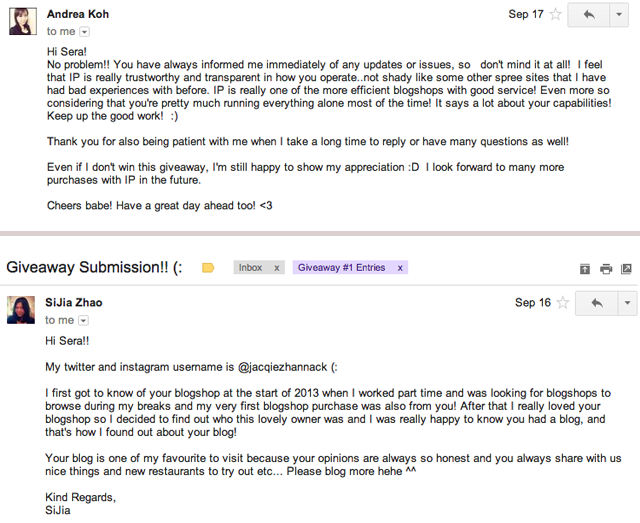Reply to Andrea Koh's email
Viewport: 640px width, 523px height.
(x=589, y=15)
